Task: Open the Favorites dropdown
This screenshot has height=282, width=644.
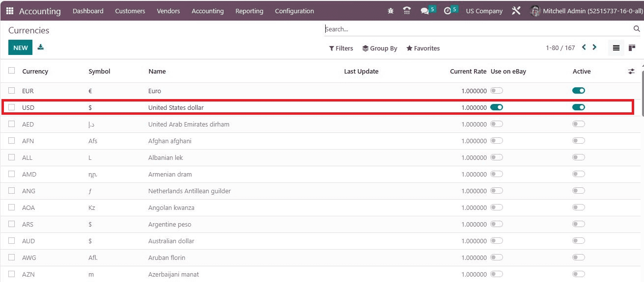Action: [423, 48]
